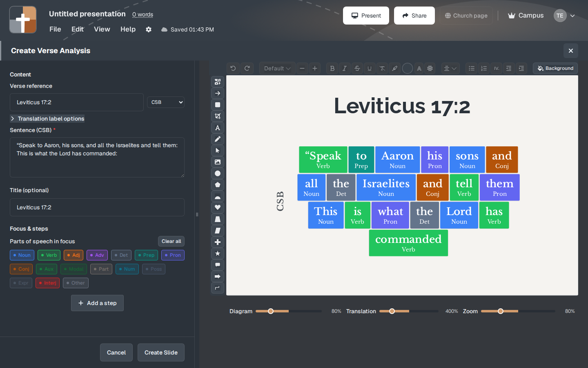The image size is (588, 368).
Task: Open the CSB translation dropdown
Action: [166, 102]
